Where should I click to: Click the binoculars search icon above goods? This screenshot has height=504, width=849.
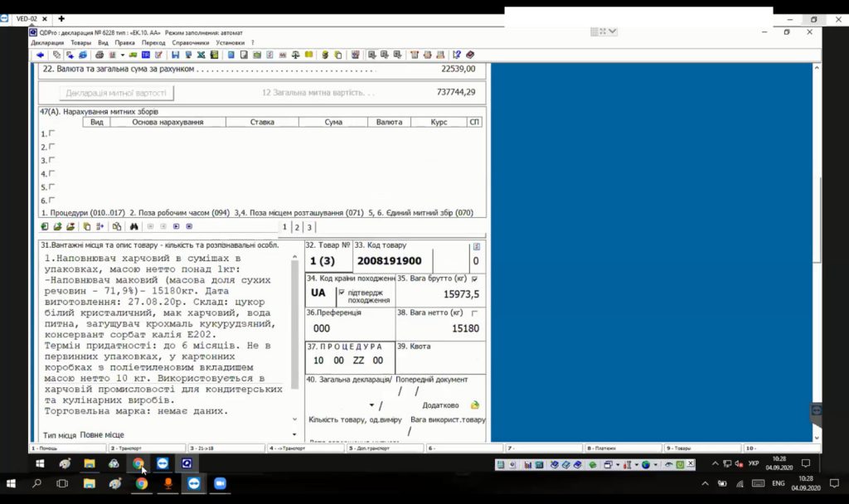coord(133,226)
